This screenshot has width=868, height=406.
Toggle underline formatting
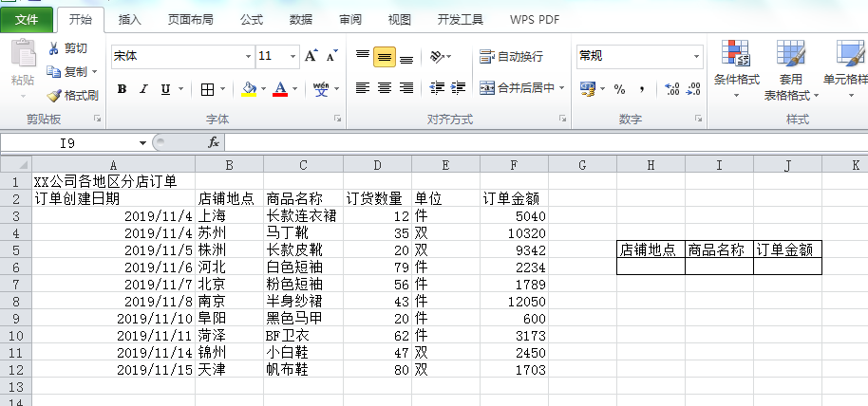[165, 89]
